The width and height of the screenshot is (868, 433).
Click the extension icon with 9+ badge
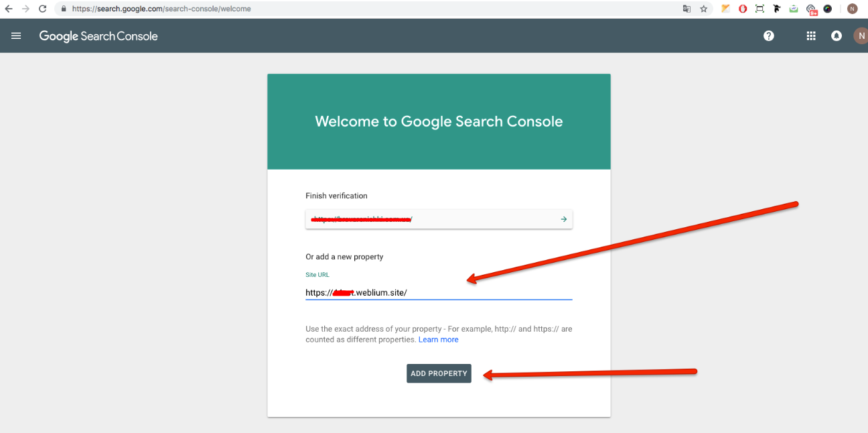click(x=811, y=9)
